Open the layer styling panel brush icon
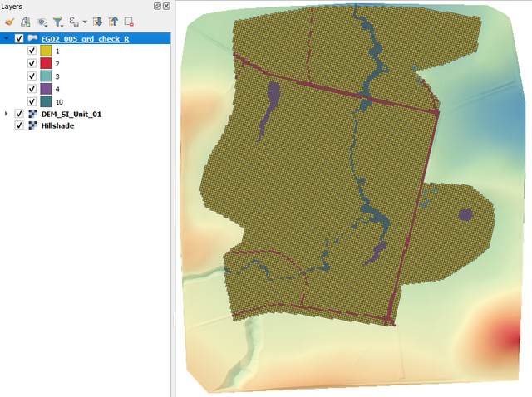 click(x=9, y=22)
